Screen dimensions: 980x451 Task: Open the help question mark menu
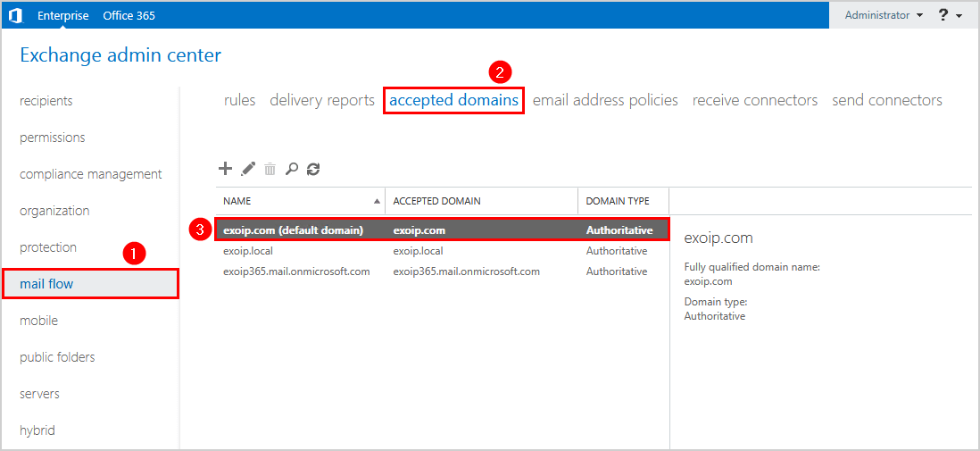point(951,16)
